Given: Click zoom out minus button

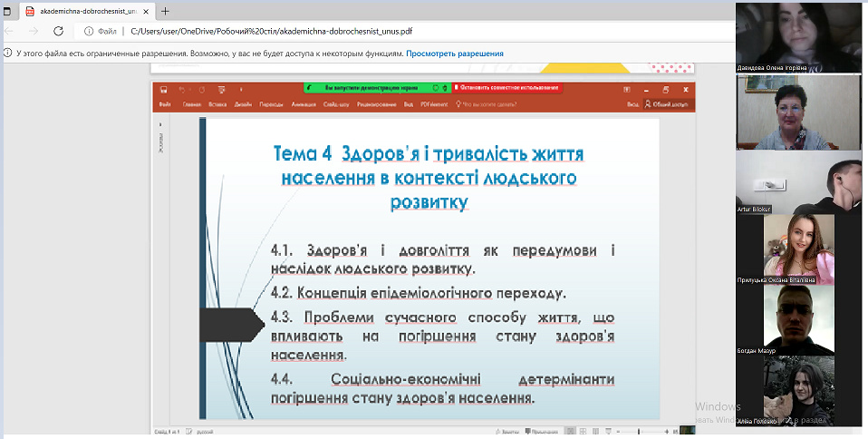Looking at the screenshot, I should coord(618,432).
